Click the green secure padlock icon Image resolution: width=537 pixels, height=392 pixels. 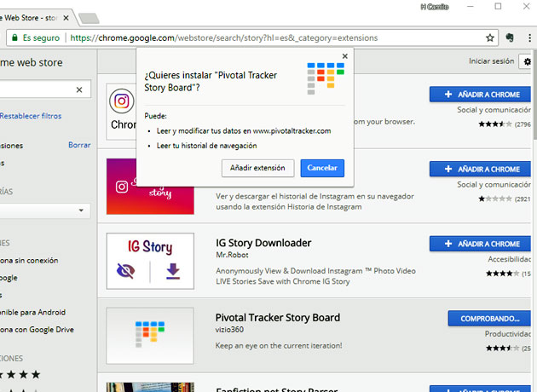pyautogui.click(x=14, y=38)
